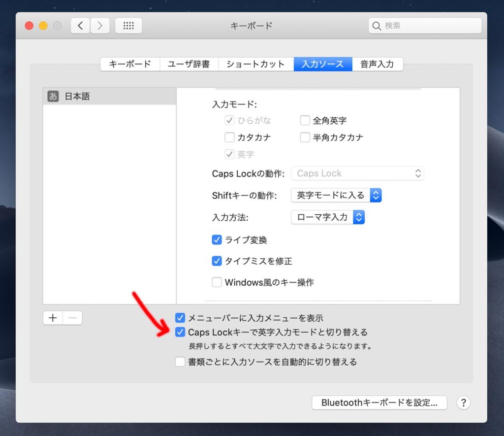The width and height of the screenshot is (504, 436).
Task: Select the 入力ソース tab
Action: tap(323, 64)
